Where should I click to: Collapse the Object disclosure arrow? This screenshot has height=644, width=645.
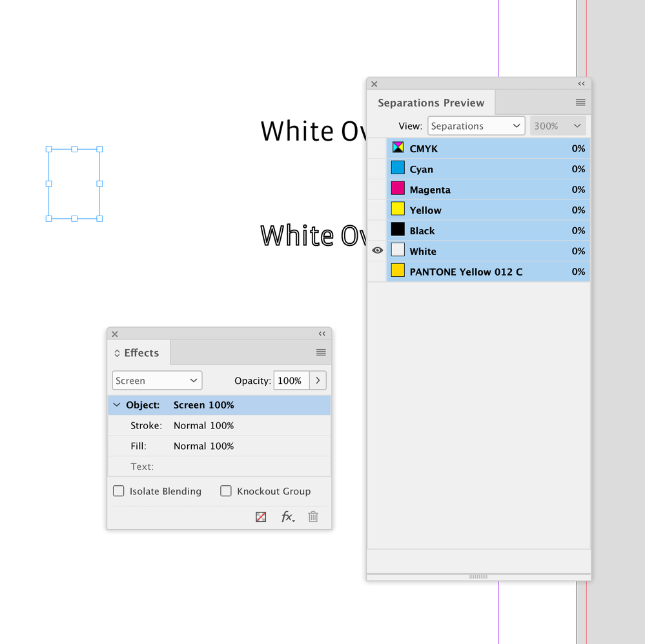(117, 405)
